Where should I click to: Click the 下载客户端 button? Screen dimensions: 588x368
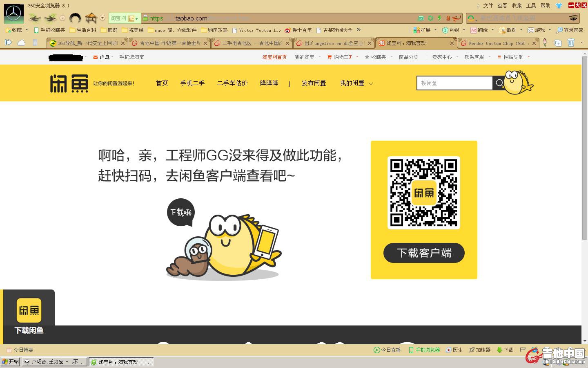pyautogui.click(x=424, y=253)
